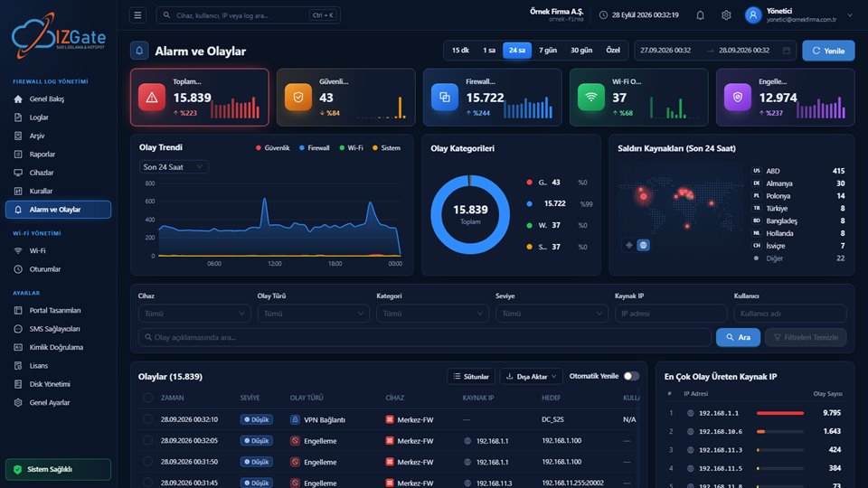Focus the Olay açıklamasında ara search field
Image resolution: width=868 pixels, height=488 pixels.
point(425,337)
